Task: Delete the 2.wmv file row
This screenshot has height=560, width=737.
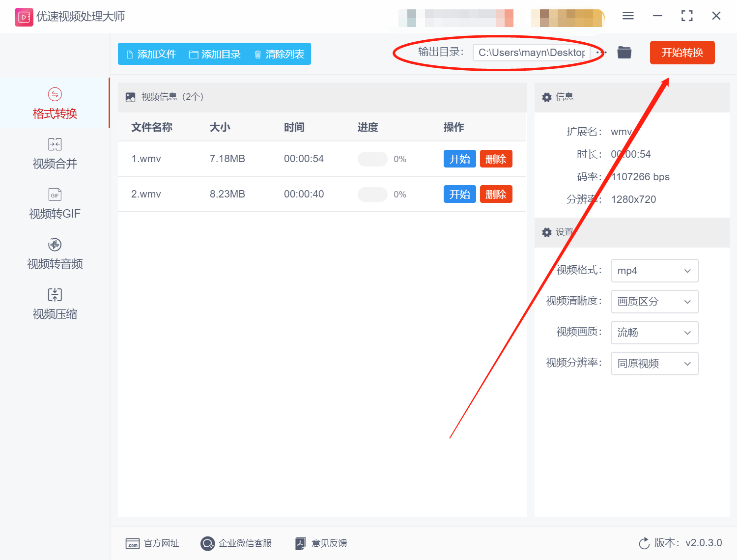Action: 496,194
